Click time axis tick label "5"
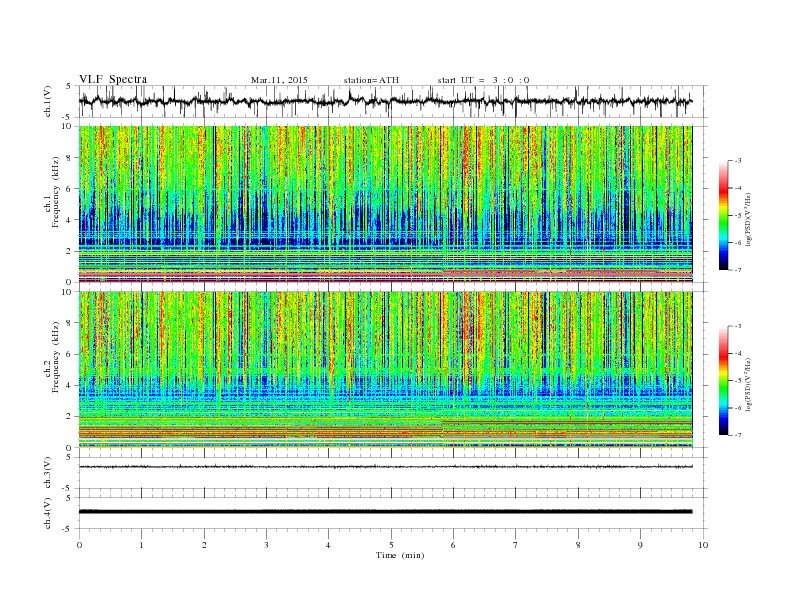This screenshot has width=792, height=612. (391, 545)
